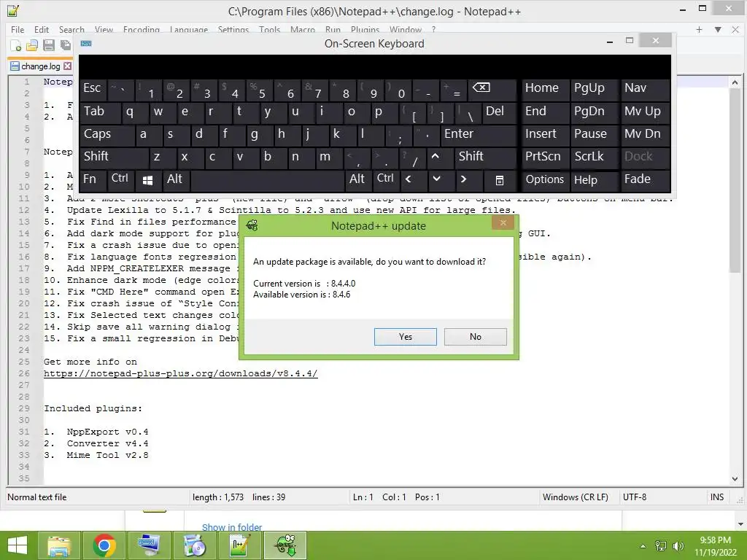The width and height of the screenshot is (747, 560).
Task: Click the New file toolbar icon
Action: click(x=16, y=45)
